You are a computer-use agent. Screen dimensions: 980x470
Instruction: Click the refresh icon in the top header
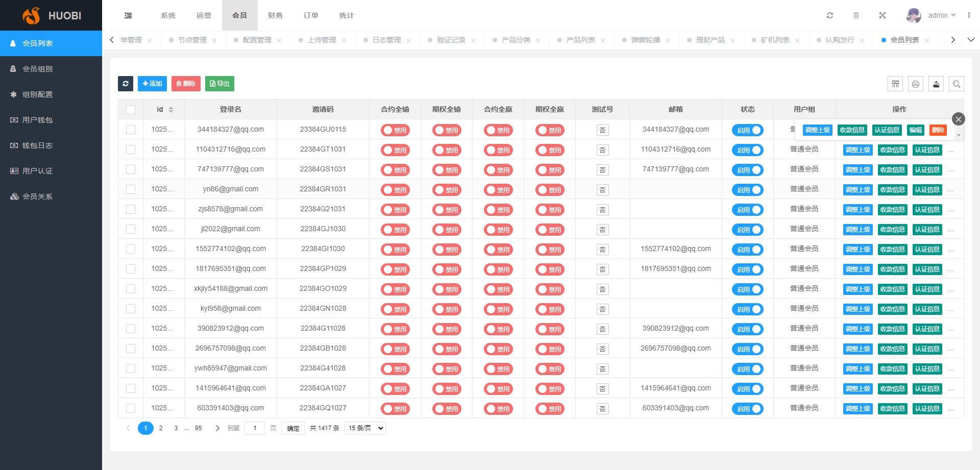830,15
